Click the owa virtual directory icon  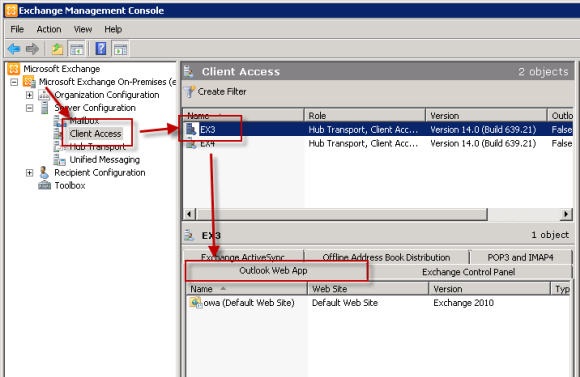pos(195,302)
